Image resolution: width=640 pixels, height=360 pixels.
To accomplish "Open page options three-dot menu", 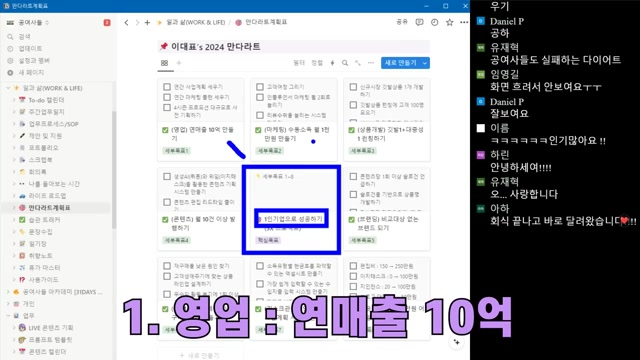I will 464,22.
